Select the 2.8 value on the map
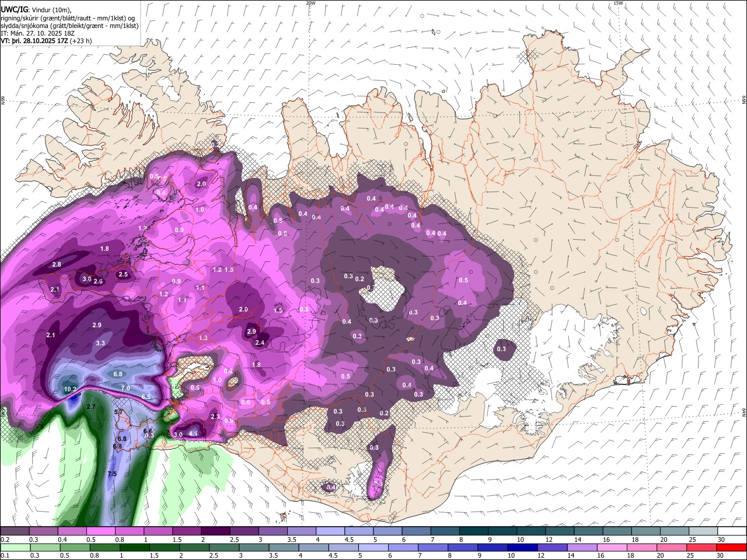Viewport: 747px width, 560px height. point(57,264)
